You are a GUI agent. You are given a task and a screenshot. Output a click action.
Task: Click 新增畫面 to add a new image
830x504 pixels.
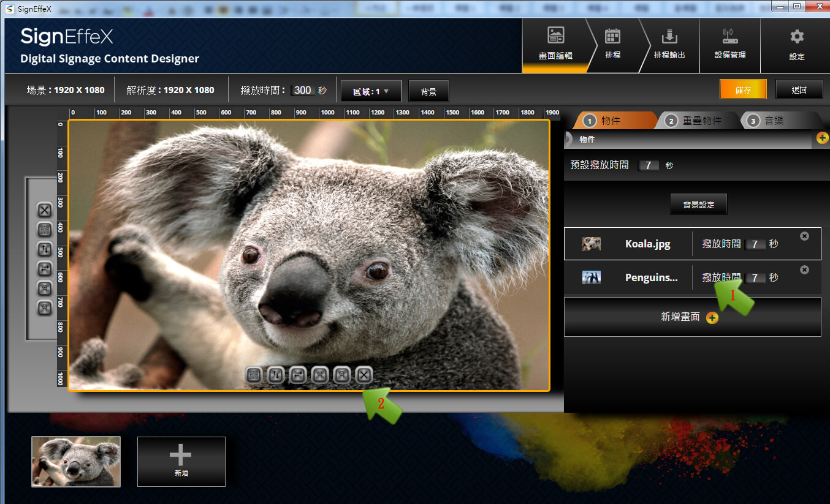pos(691,317)
